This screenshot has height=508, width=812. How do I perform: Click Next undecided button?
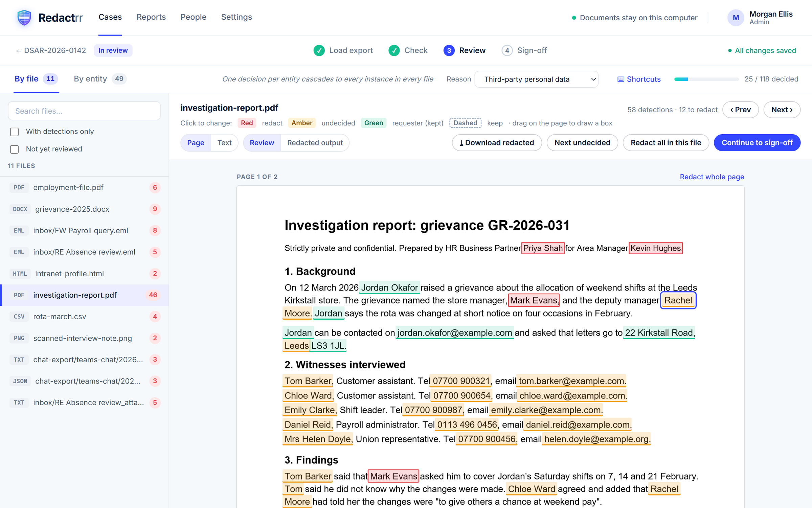582,143
